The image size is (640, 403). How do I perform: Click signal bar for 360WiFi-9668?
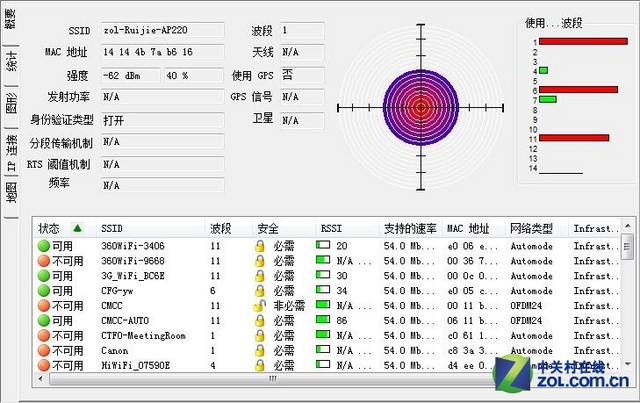tap(323, 260)
